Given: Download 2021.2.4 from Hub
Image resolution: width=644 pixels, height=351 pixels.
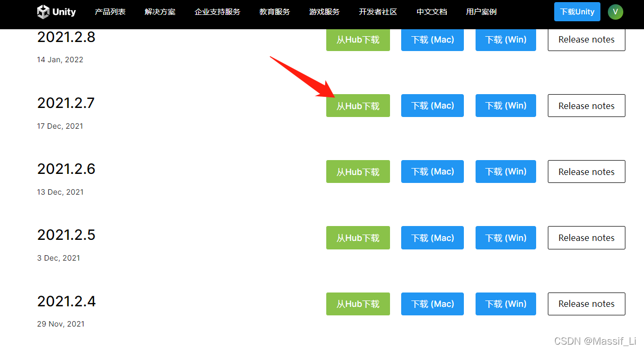Looking at the screenshot, I should [358, 304].
